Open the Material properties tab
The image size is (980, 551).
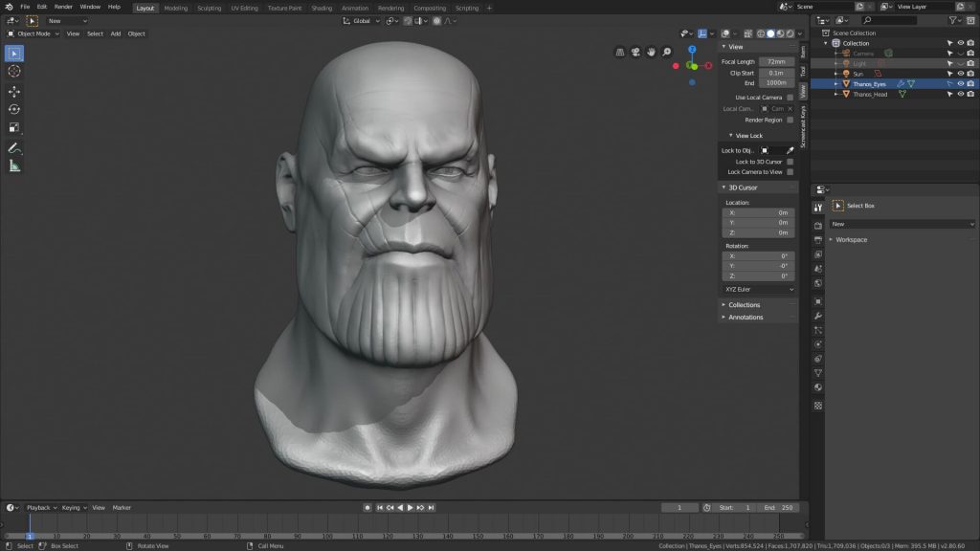[x=818, y=387]
